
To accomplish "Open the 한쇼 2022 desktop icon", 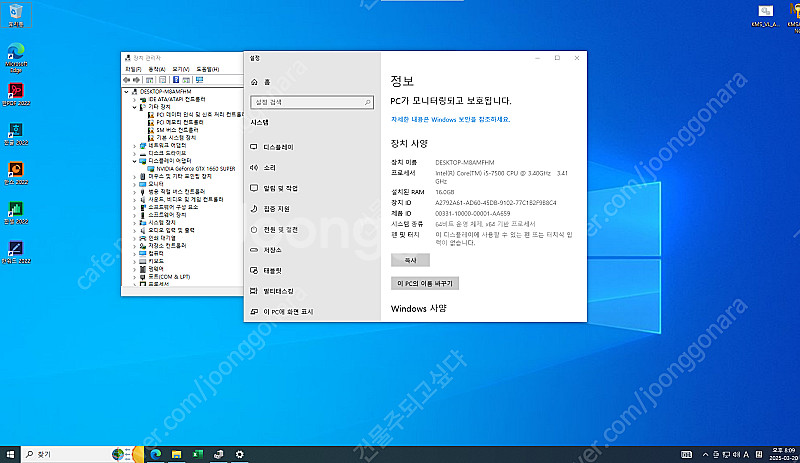I will pos(16,173).
